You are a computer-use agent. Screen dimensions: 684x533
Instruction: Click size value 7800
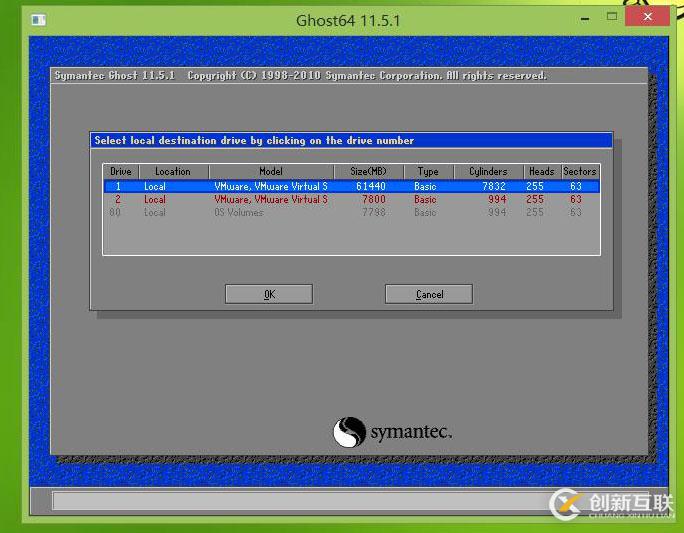[x=374, y=199]
